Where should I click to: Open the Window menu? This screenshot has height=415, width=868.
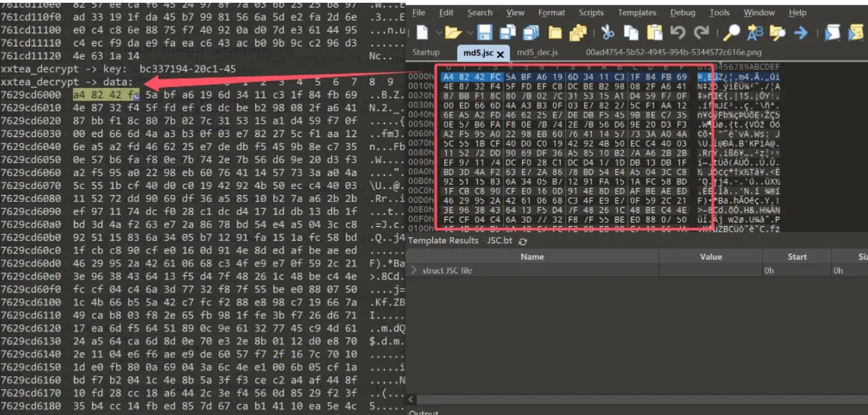tap(759, 12)
